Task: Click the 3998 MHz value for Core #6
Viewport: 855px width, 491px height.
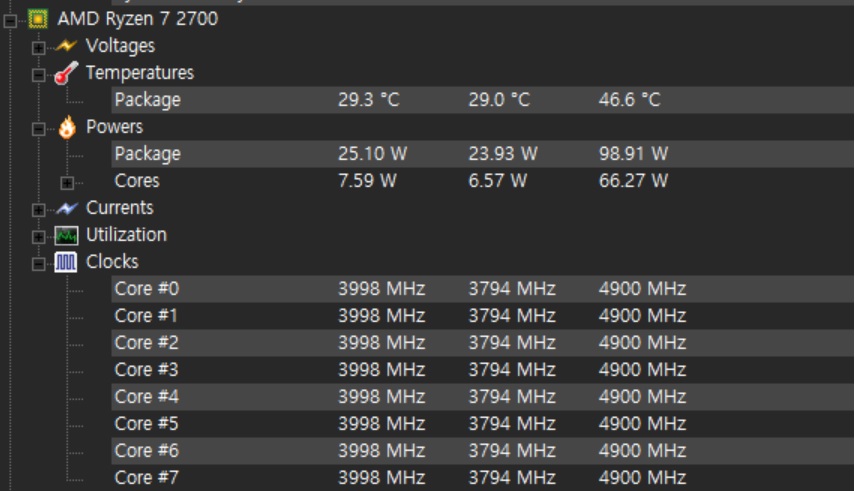Action: 382,451
